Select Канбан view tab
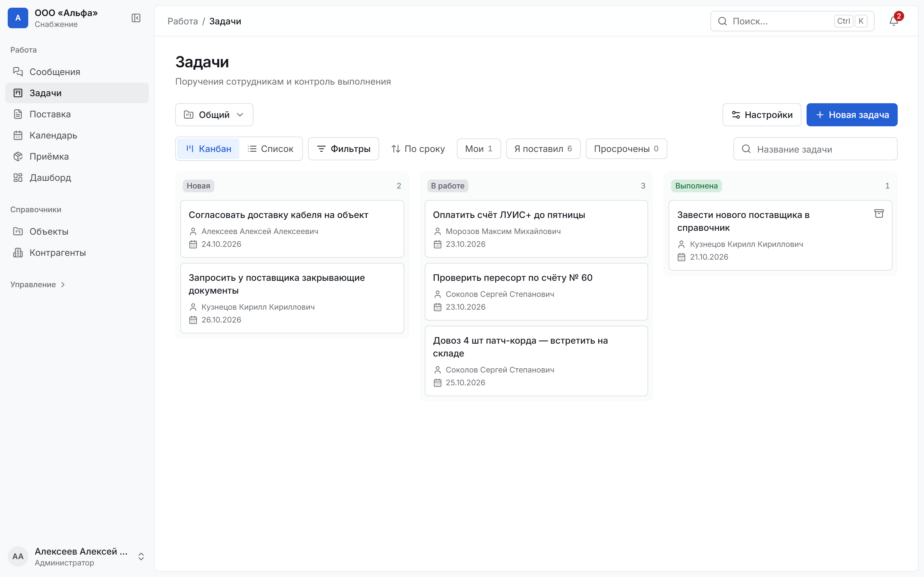This screenshot has height=577, width=924. point(209,149)
